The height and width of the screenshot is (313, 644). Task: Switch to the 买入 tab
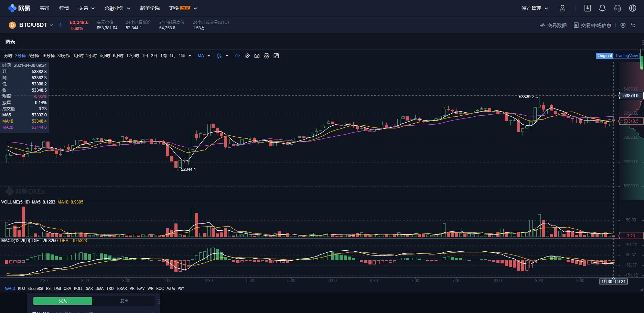click(63, 301)
